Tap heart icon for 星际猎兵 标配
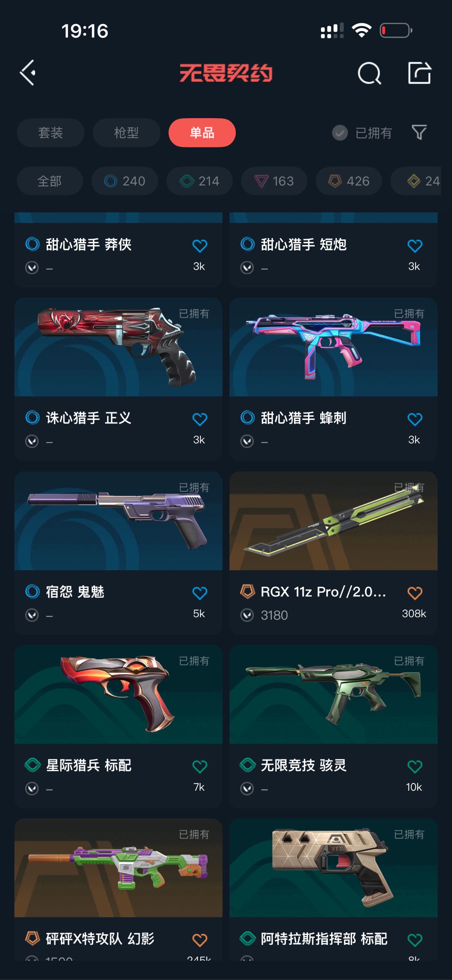Image resolution: width=452 pixels, height=980 pixels. tap(200, 767)
